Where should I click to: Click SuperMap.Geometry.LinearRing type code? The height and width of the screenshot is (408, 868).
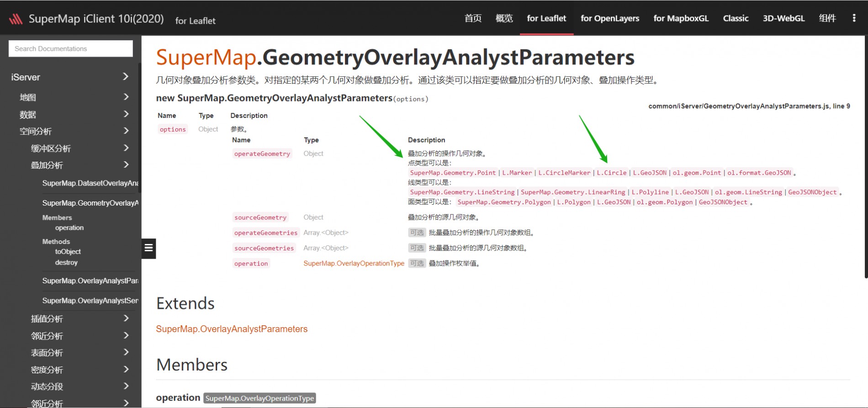573,192
